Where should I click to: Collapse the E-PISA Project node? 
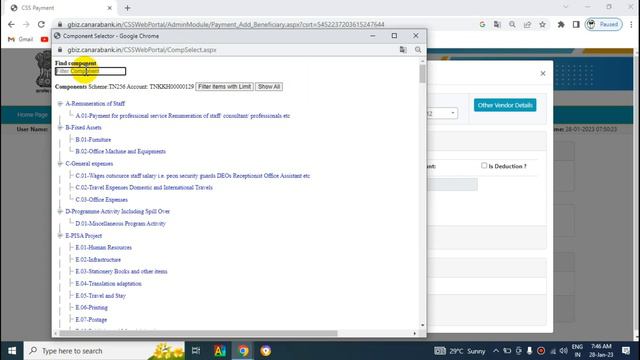click(x=60, y=236)
